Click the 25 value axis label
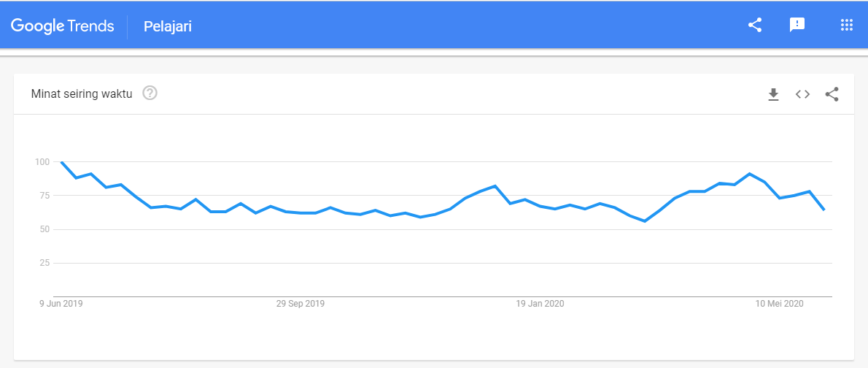This screenshot has width=868, height=368. pos(44,263)
